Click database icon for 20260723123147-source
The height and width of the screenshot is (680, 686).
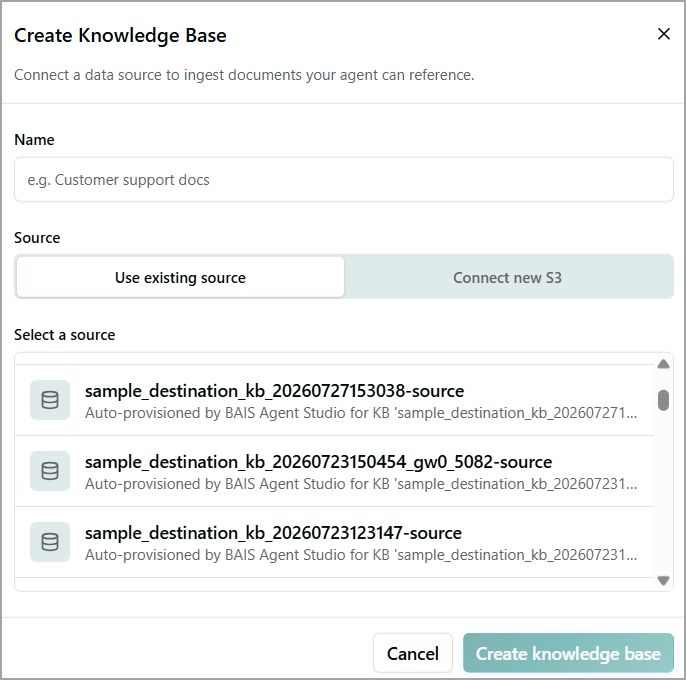coord(50,542)
